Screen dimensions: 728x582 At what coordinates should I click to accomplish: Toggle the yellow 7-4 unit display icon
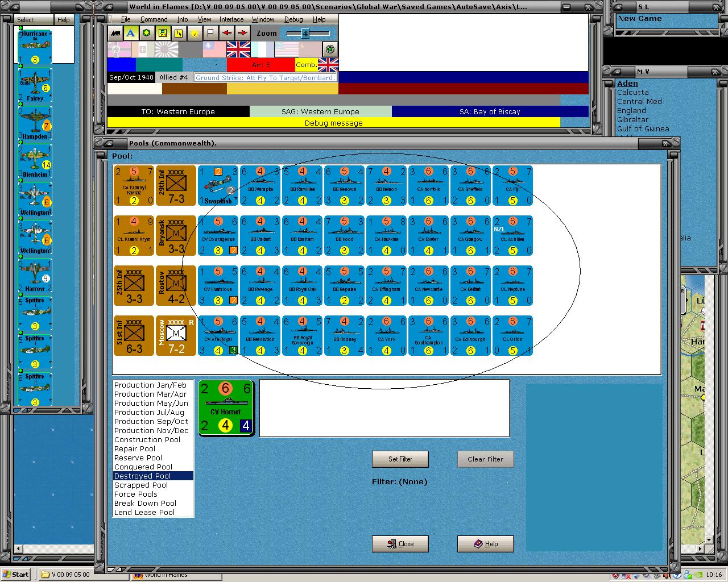click(x=163, y=33)
